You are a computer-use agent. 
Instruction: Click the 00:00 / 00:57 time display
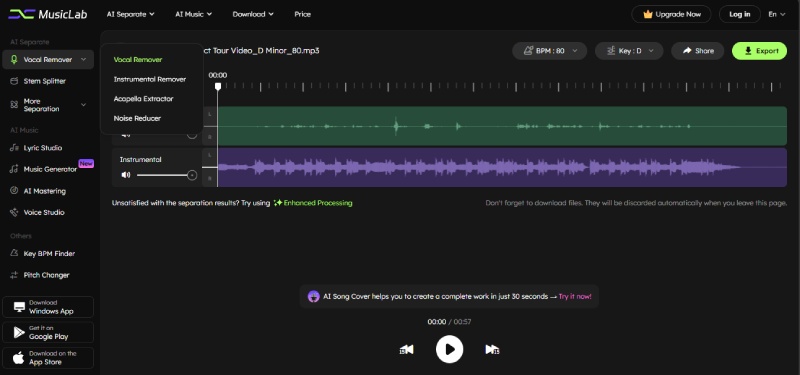point(449,322)
